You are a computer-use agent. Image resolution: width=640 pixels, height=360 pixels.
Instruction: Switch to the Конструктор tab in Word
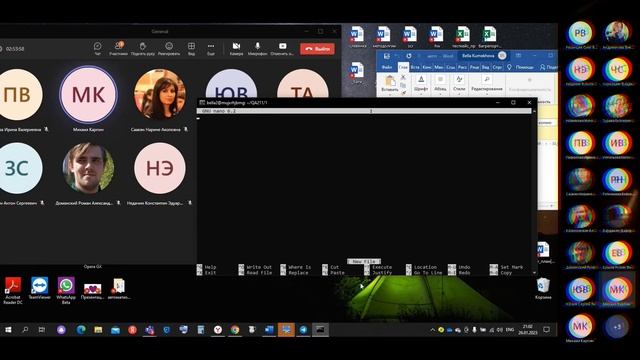pyautogui.click(x=427, y=67)
